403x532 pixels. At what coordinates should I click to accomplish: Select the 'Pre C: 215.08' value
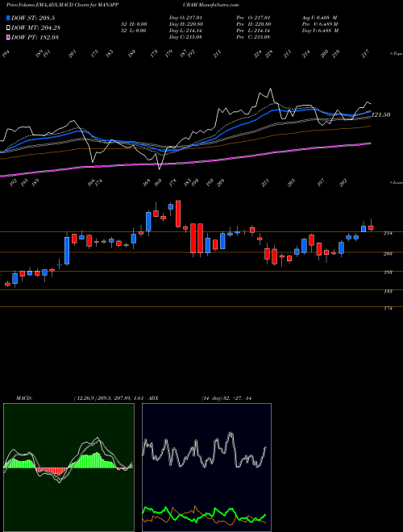[x=253, y=37]
